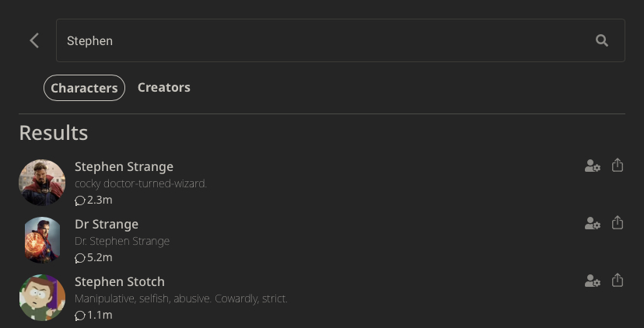Share the Stephen Stotch character
The height and width of the screenshot is (328, 644).
618,280
